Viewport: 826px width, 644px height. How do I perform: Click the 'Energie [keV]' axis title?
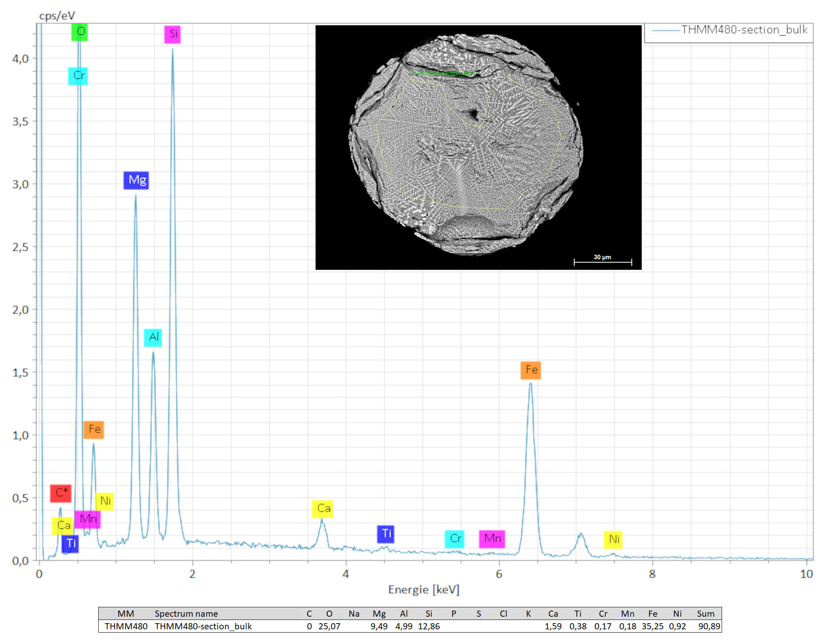[x=424, y=590]
